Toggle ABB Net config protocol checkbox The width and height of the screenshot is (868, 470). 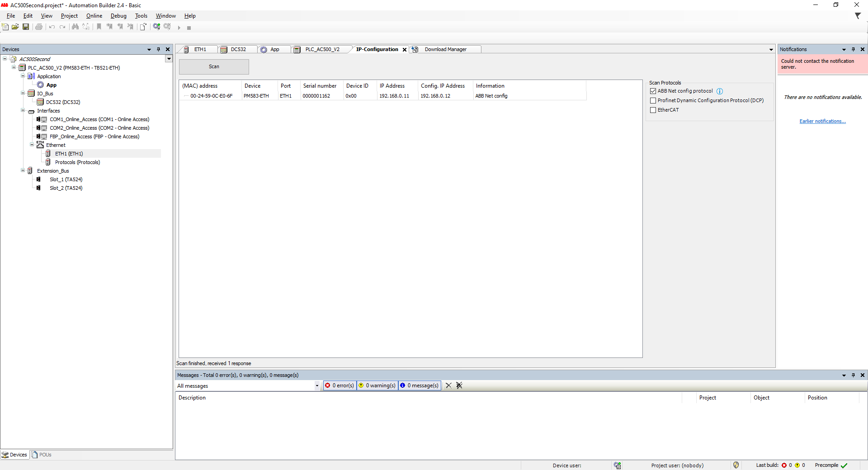tap(653, 91)
